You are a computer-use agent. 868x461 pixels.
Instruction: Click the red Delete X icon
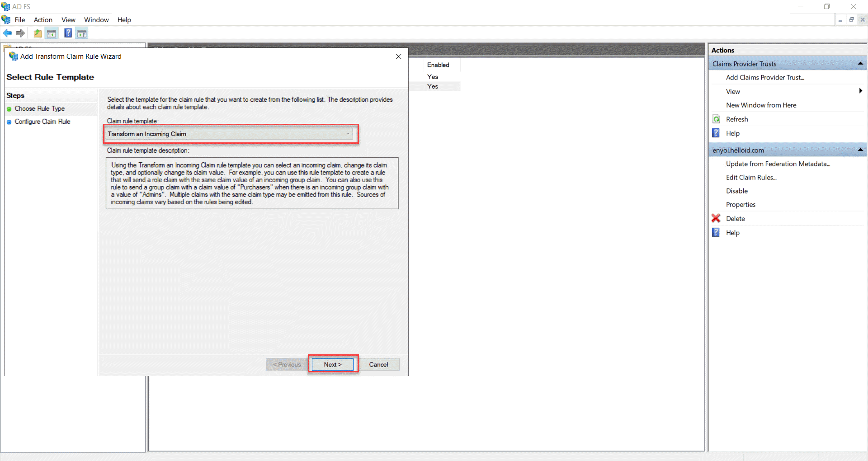point(716,218)
